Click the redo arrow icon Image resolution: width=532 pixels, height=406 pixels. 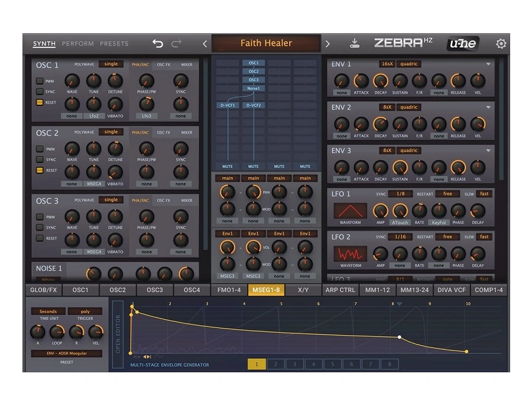pos(176,44)
